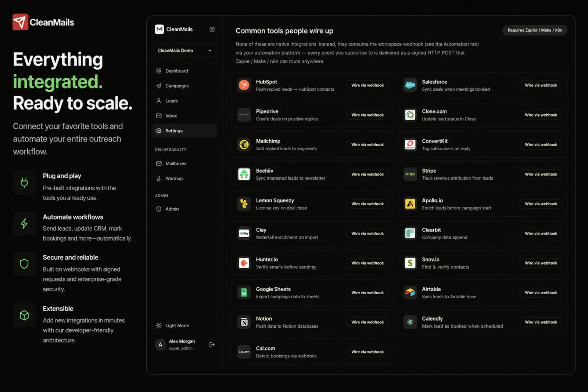Wire Hunter.io via webhook
Image resolution: width=588 pixels, height=392 pixels.
[x=367, y=263]
